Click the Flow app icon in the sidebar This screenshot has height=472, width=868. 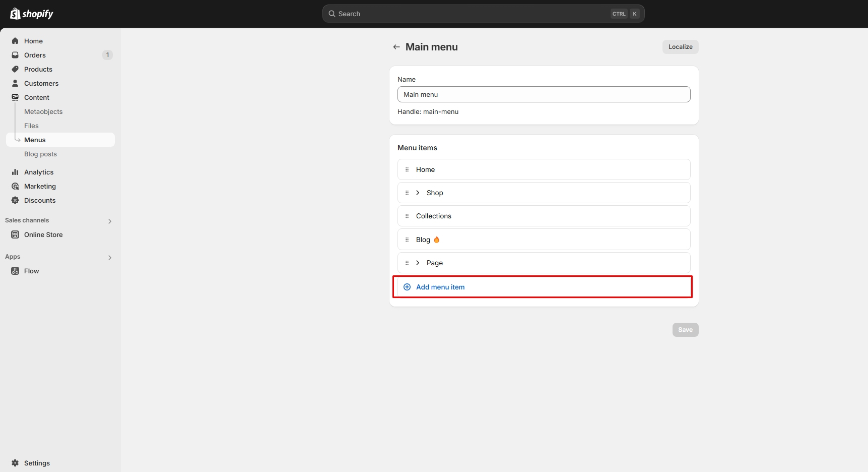click(x=15, y=271)
